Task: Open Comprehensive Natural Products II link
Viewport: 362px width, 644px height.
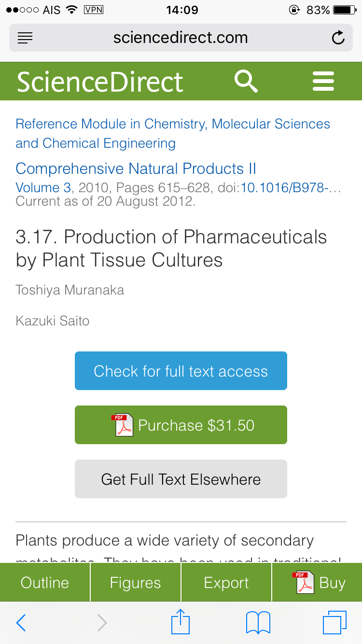Action: tap(136, 168)
